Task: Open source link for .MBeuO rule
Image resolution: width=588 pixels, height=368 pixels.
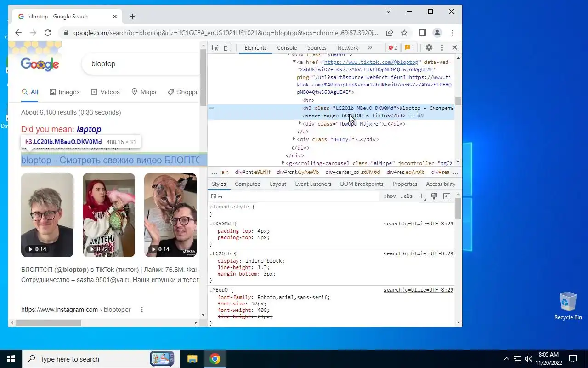Action: coord(418,290)
